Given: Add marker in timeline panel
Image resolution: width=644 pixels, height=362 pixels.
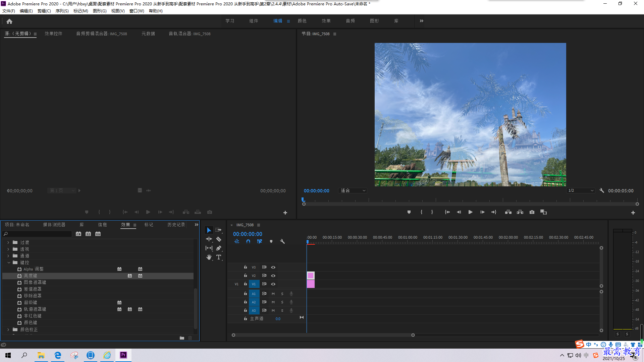Looking at the screenshot, I should click(271, 241).
